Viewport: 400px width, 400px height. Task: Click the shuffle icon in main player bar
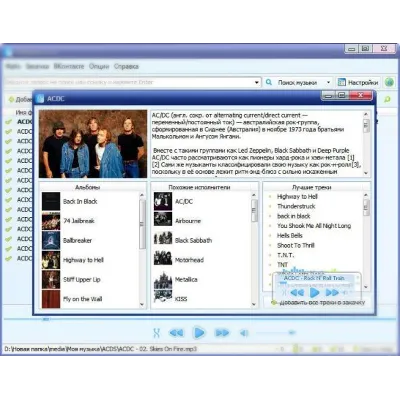click(156, 333)
